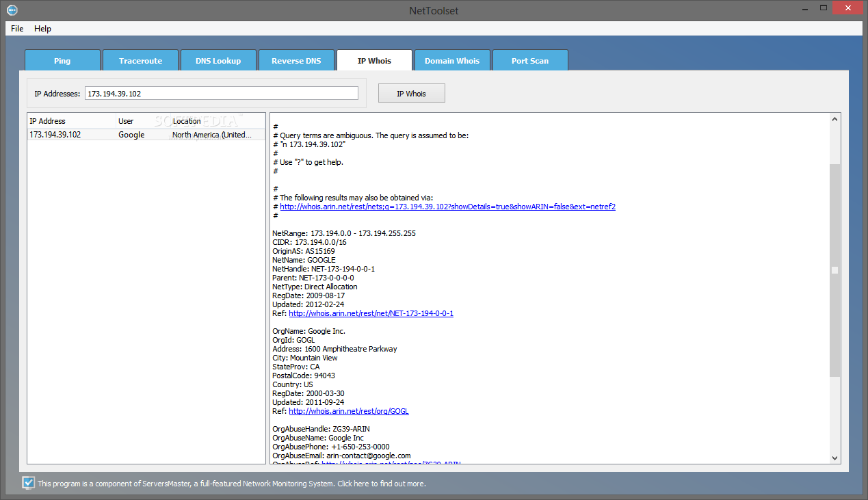Image resolution: width=868 pixels, height=500 pixels.
Task: Click the Address: 1600 Amphitheatre Parkway line
Action: coord(334,349)
